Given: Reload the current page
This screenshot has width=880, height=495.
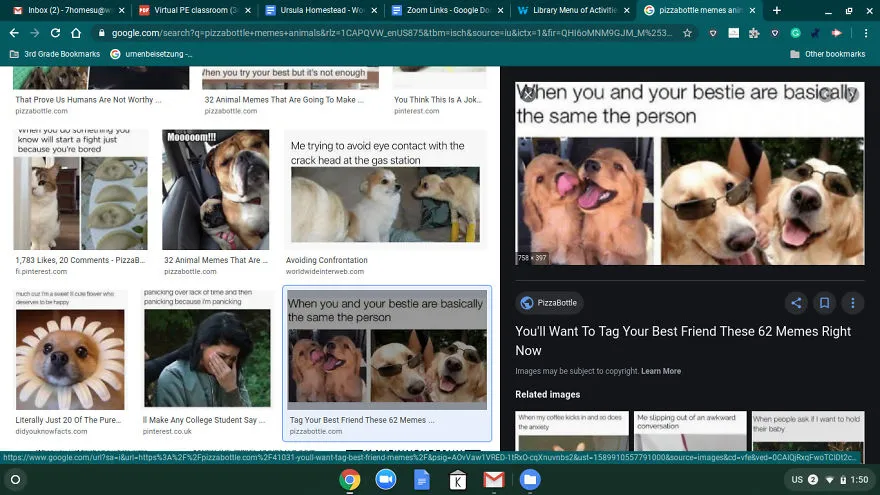Looking at the screenshot, I should pos(55,33).
